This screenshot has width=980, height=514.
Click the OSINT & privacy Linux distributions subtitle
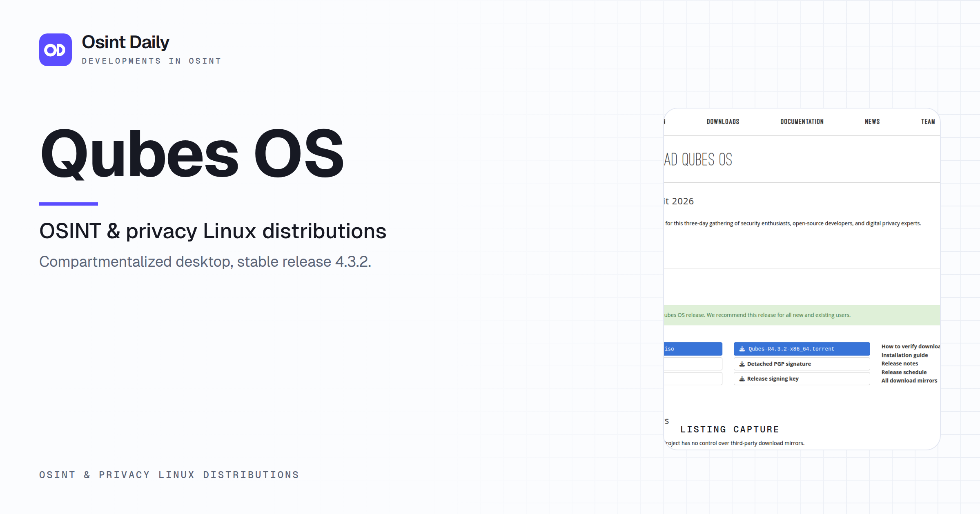coord(213,231)
